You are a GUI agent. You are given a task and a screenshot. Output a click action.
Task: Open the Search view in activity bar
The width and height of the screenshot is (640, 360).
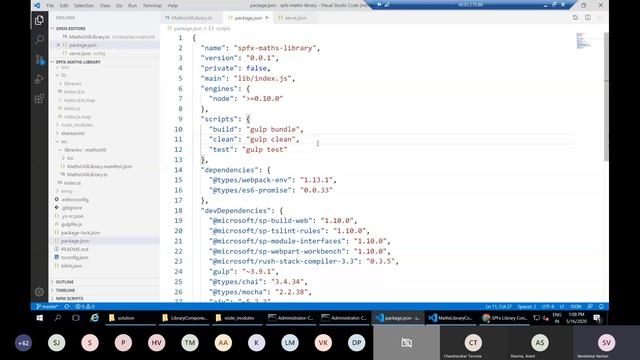pos(39,39)
